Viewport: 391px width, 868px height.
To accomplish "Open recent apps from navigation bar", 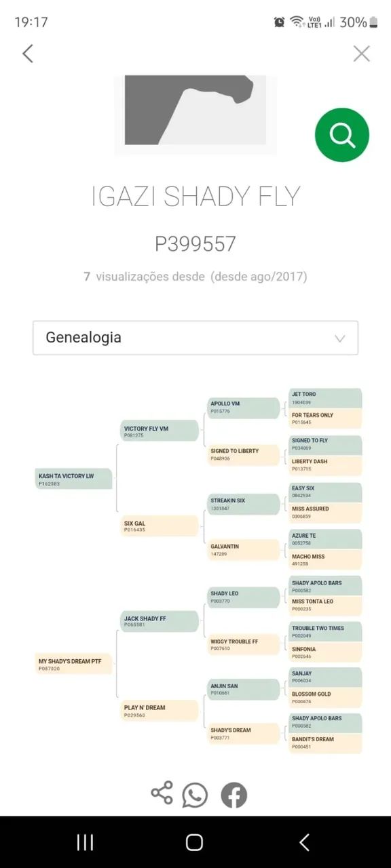I will tap(85, 842).
